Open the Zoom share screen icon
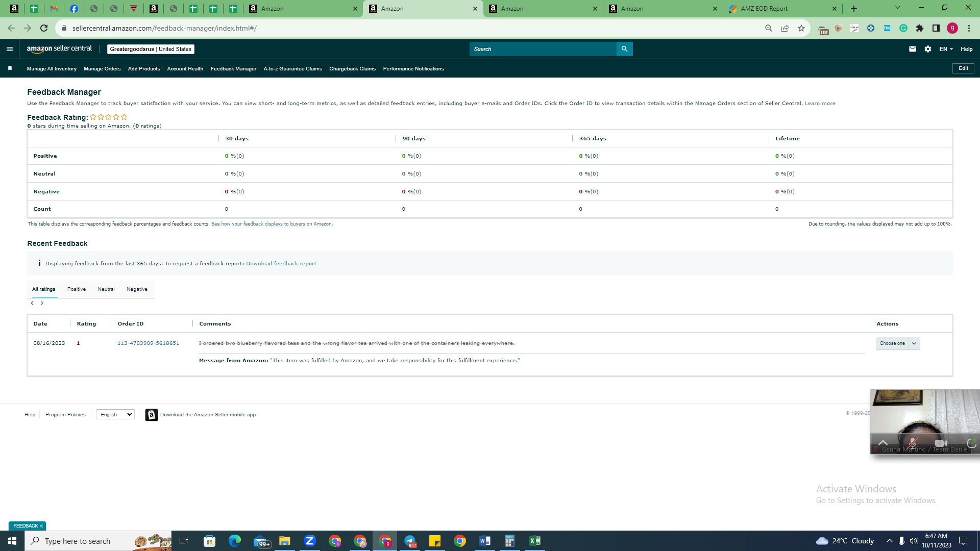The width and height of the screenshot is (980, 551). click(972, 443)
